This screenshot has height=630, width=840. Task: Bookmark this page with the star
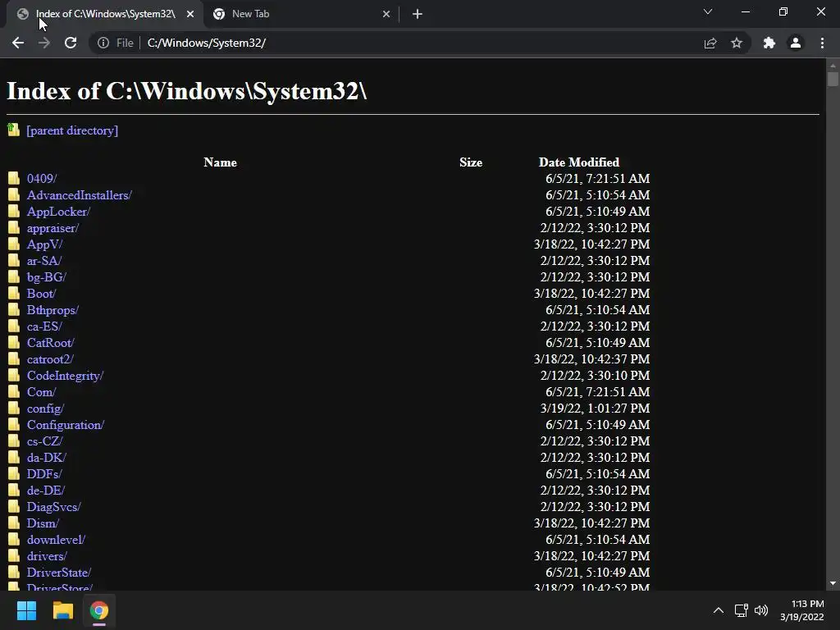[737, 43]
